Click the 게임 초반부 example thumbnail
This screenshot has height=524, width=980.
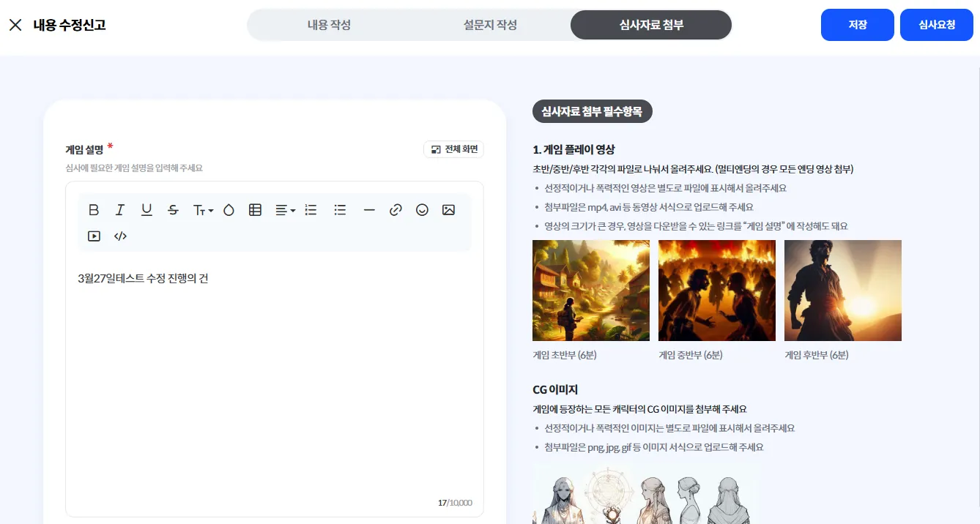click(591, 291)
